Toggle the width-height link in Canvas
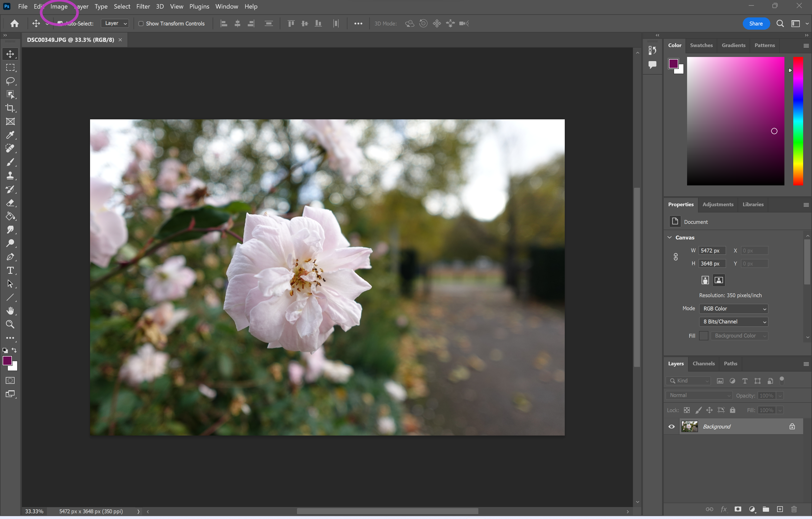The height and width of the screenshot is (519, 812). click(675, 257)
